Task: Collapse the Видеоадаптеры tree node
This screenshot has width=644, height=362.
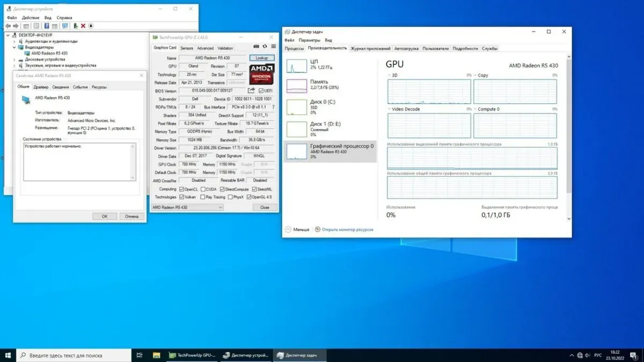Action: [13, 47]
